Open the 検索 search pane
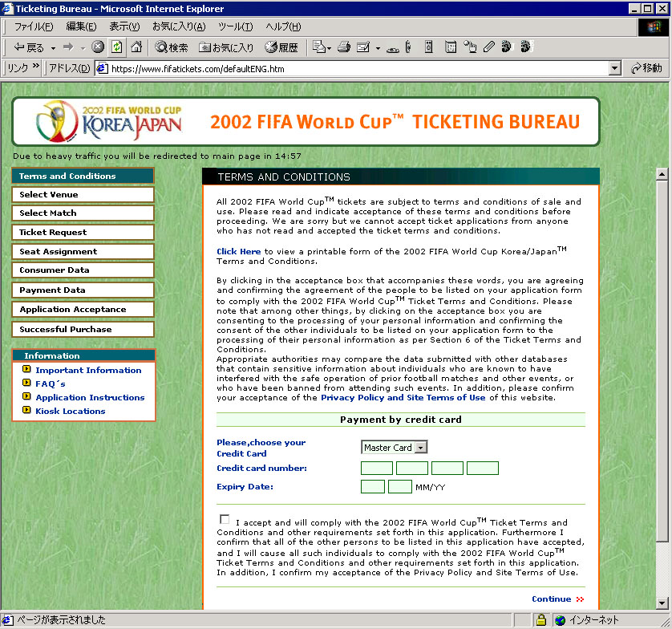Screen dimensions: 672x629 [172, 47]
